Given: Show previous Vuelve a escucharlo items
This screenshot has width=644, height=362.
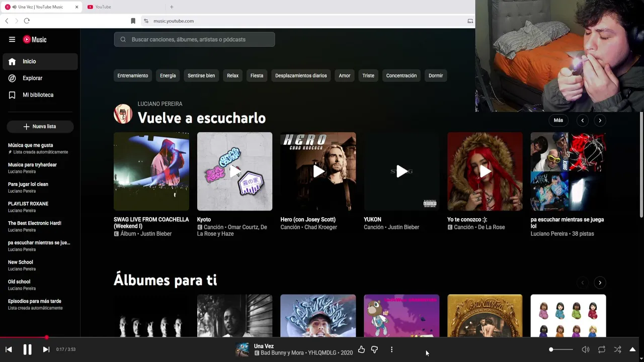Looking at the screenshot, I should point(583,121).
